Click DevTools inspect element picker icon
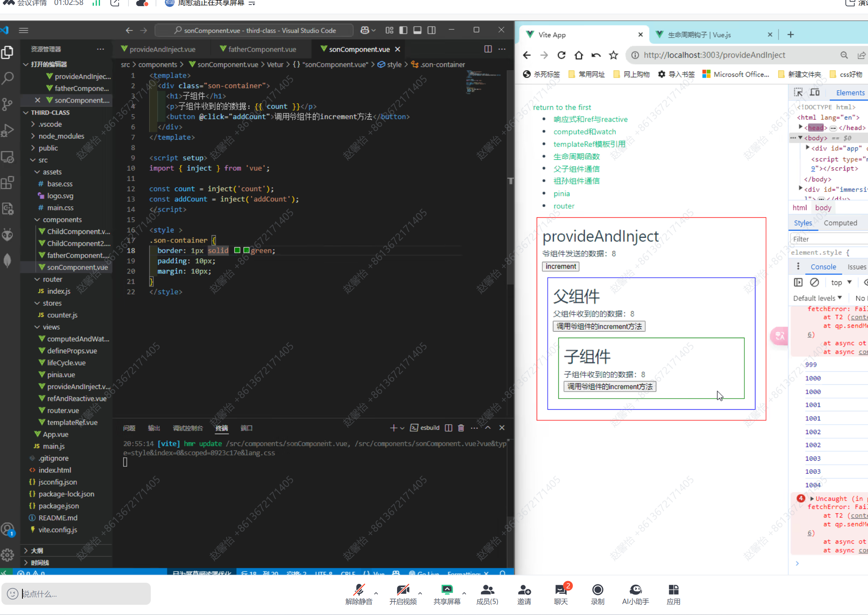 click(x=798, y=93)
